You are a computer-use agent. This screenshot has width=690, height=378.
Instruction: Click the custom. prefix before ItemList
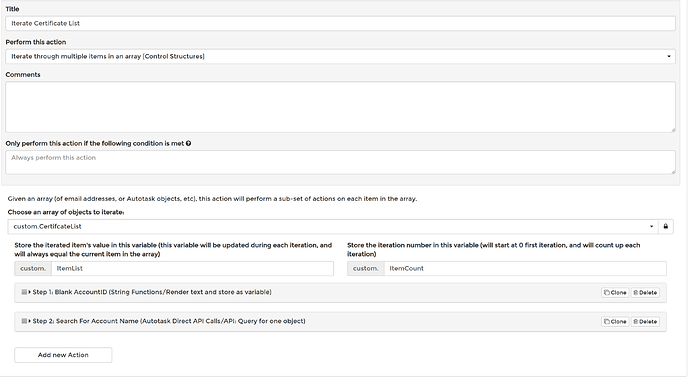click(x=33, y=268)
